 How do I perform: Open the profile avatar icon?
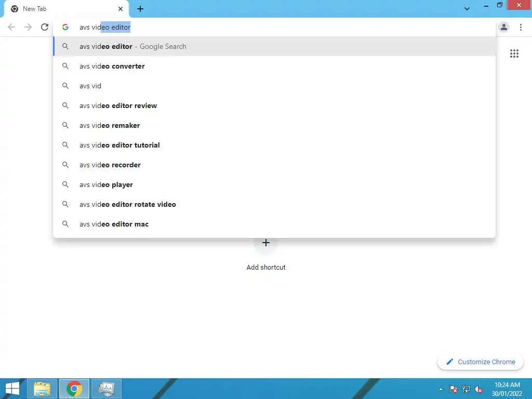(x=504, y=27)
